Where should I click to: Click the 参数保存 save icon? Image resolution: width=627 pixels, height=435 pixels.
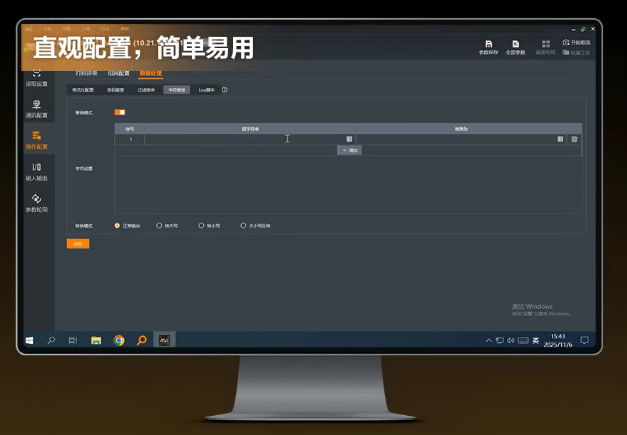coord(488,45)
